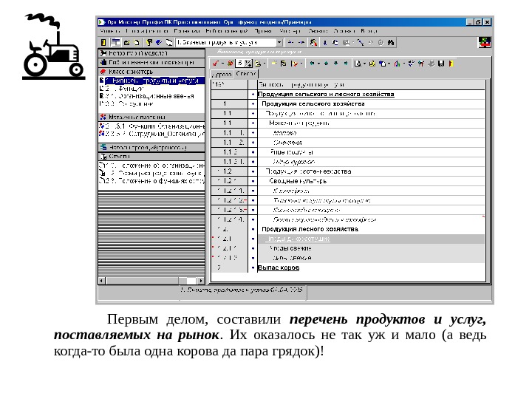Select classifier 3.3. Сотрудники
The height and width of the screenshot is (399, 532).
click(x=127, y=103)
